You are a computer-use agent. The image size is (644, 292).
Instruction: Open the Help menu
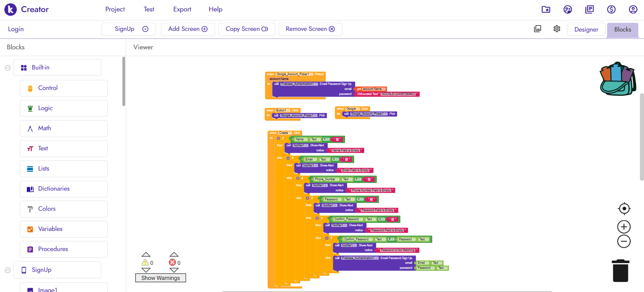[215, 9]
